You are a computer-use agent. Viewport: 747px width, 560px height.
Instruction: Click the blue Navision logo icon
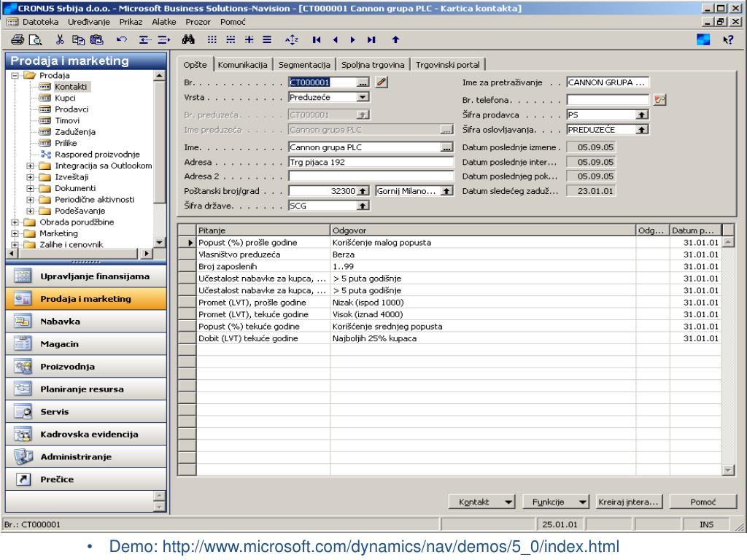pyautogui.click(x=703, y=40)
